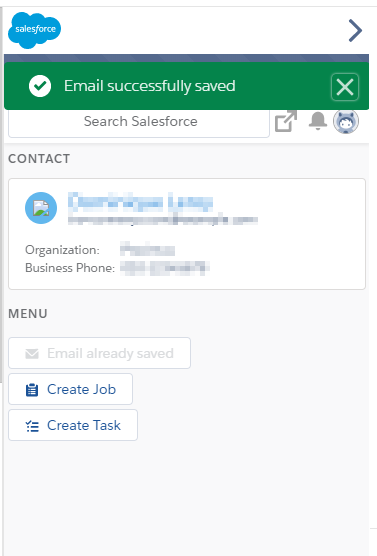Click the Salesforce cloud logo
377x556 pixels.
(x=34, y=30)
